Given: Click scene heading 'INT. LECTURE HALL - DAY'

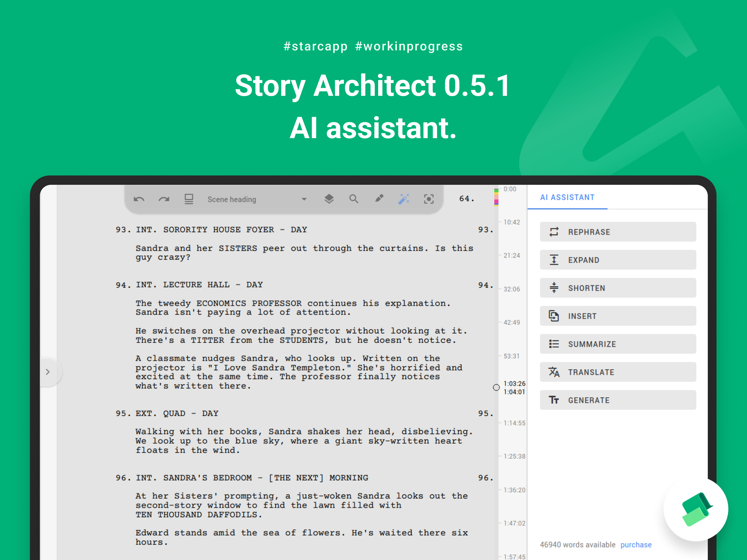Looking at the screenshot, I should (199, 285).
